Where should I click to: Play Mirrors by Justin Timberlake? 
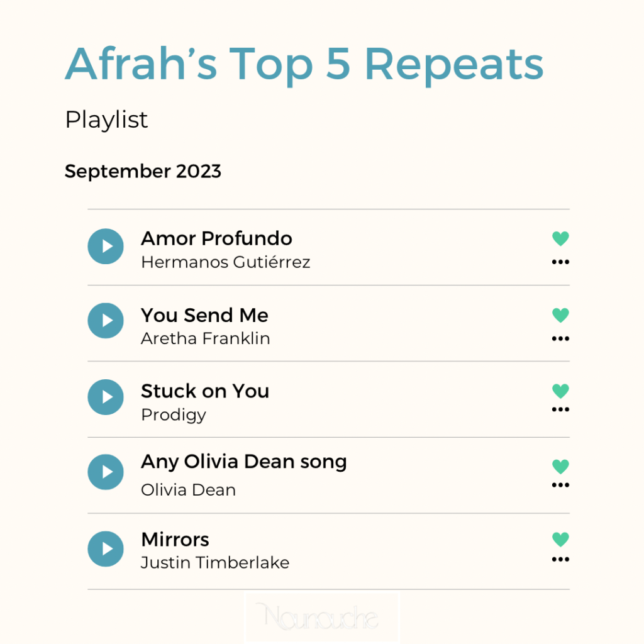tap(106, 549)
